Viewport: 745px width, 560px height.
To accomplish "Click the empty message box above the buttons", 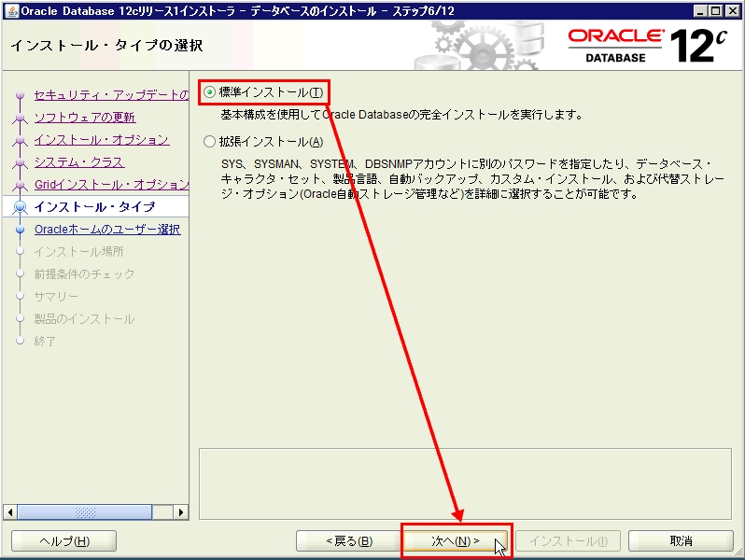I will tap(467, 476).
